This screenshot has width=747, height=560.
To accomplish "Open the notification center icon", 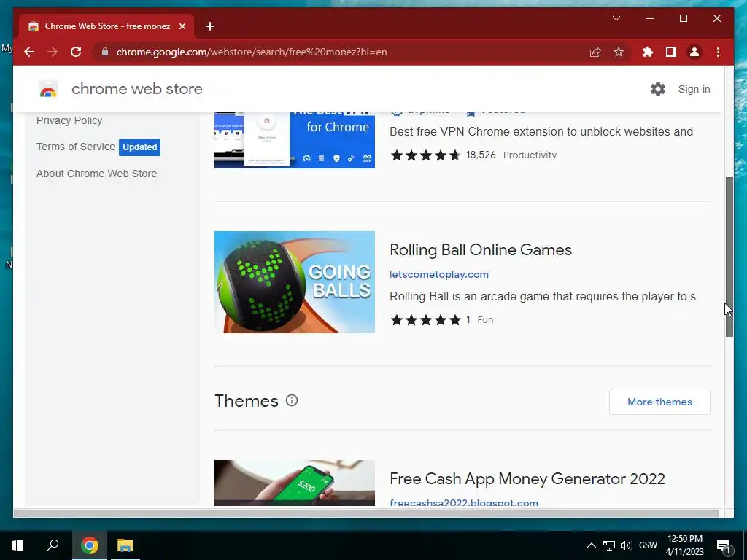I will pos(724,546).
